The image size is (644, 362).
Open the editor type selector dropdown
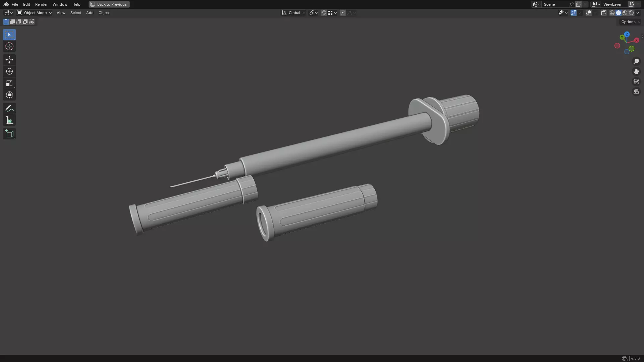(8, 13)
